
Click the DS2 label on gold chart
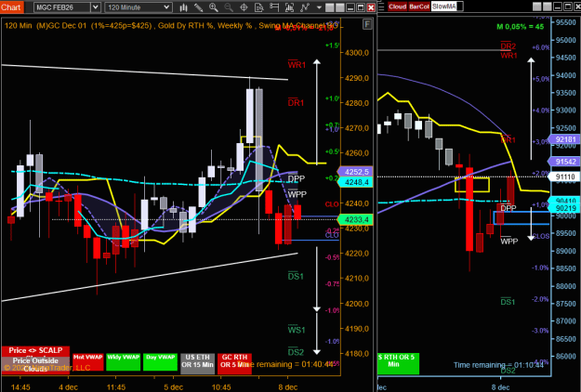(296, 352)
